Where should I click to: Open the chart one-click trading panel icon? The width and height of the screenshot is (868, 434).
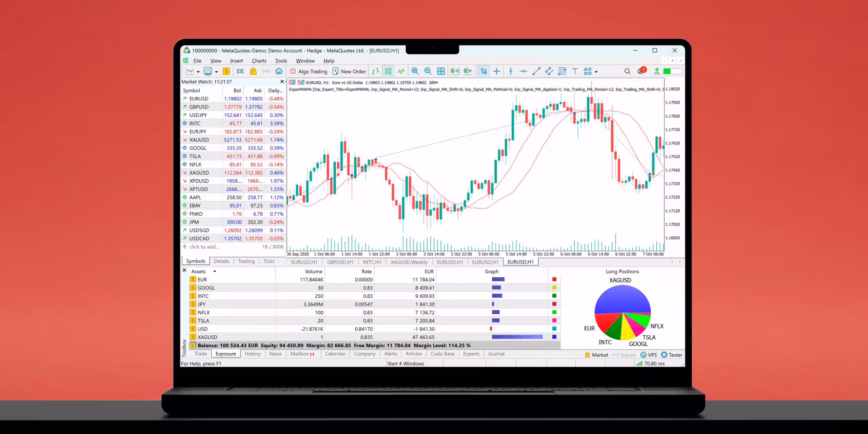click(301, 82)
